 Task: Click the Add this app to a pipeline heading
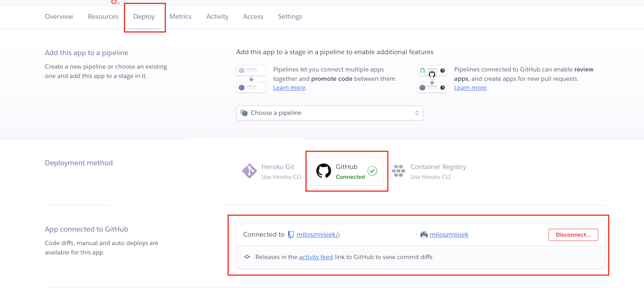pos(87,53)
